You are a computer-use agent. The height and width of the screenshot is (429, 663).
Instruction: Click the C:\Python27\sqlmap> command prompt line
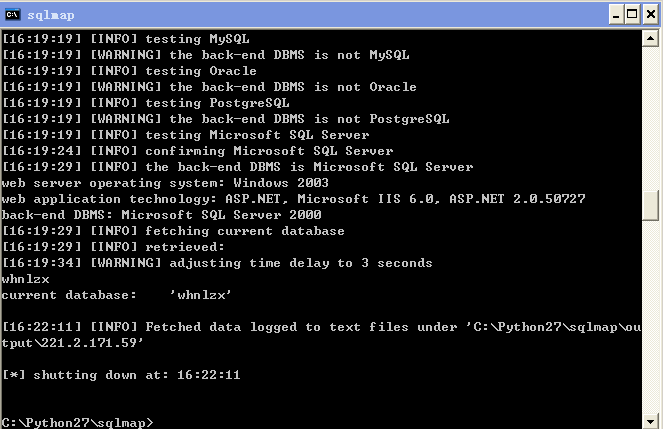tap(77, 423)
